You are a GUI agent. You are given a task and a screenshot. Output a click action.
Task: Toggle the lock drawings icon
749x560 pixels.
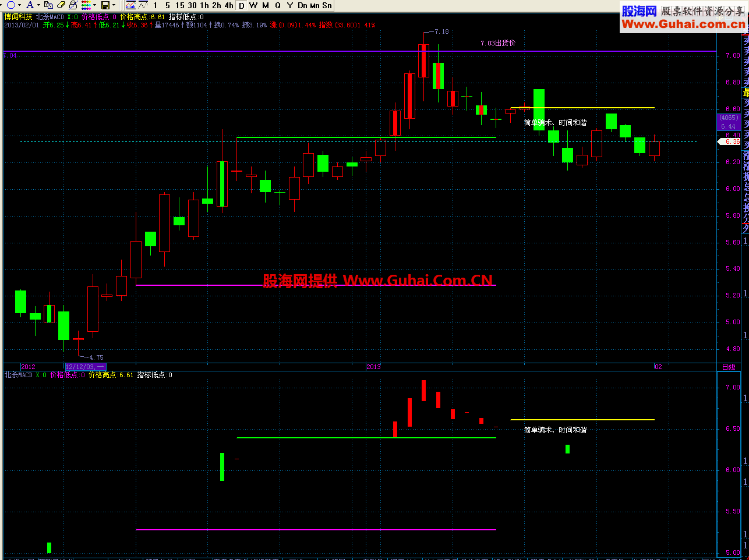click(73, 5)
